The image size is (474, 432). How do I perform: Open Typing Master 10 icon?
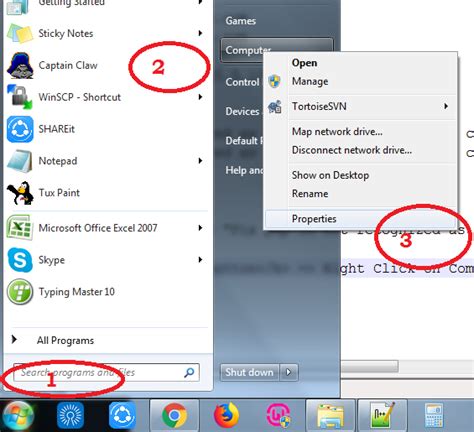20,292
